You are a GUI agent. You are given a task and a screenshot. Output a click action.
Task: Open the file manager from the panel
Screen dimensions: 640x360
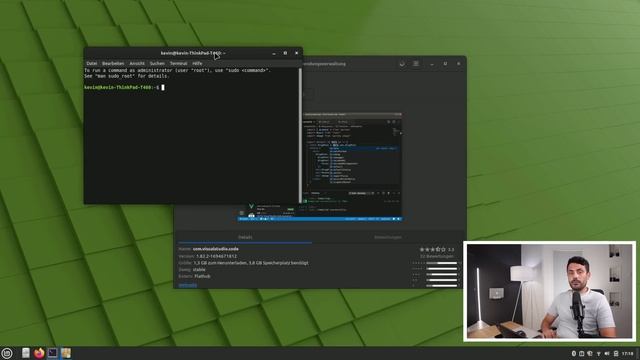(26, 353)
